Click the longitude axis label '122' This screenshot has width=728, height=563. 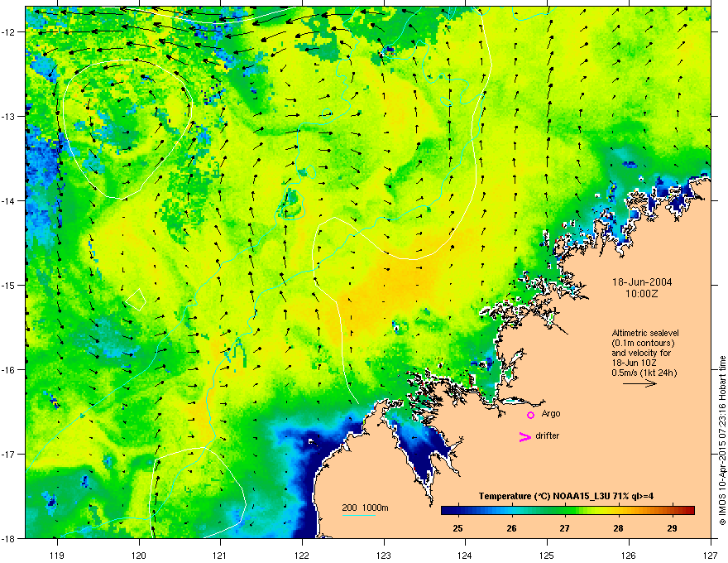pos(302,555)
